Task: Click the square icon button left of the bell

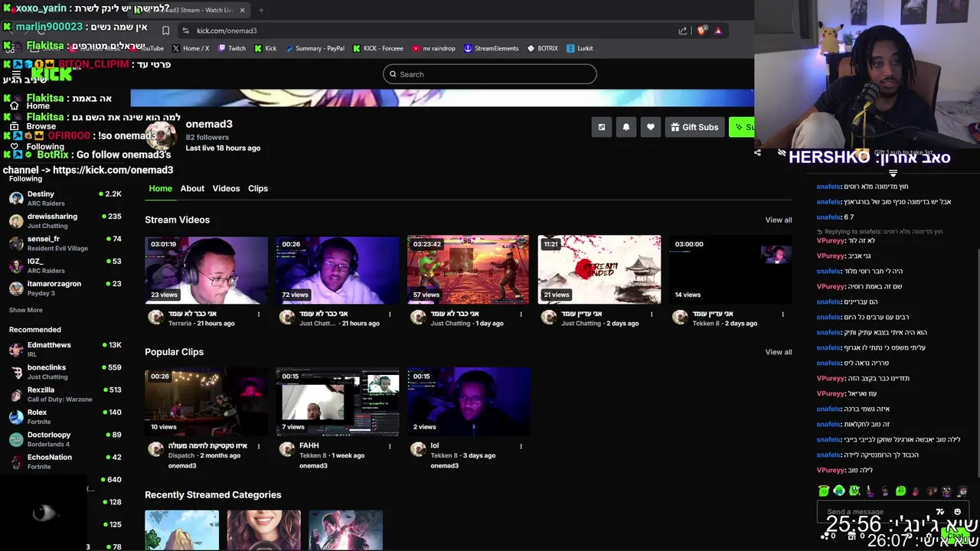Action: pyautogui.click(x=602, y=127)
